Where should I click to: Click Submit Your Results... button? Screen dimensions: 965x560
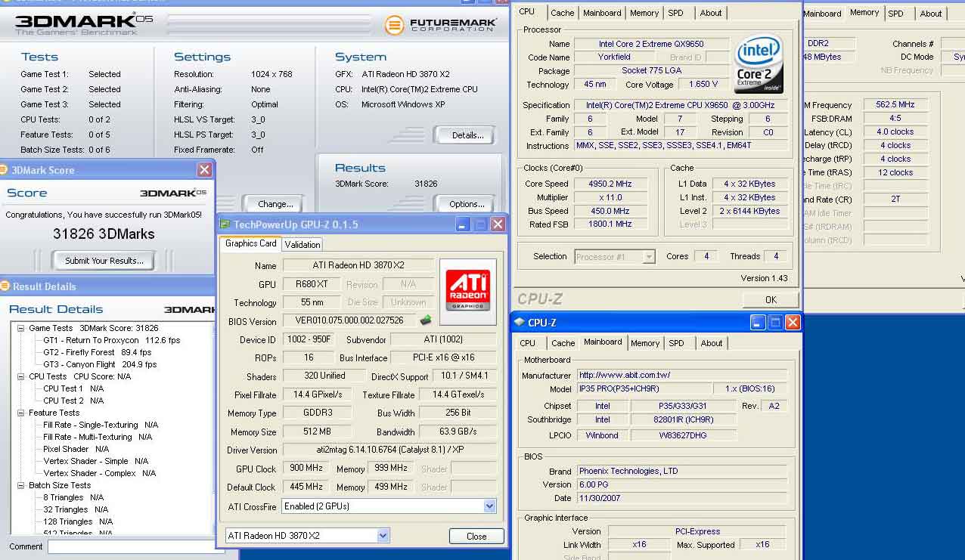point(104,261)
